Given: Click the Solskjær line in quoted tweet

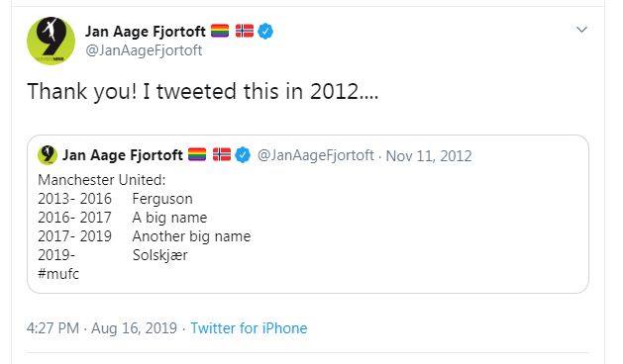Looking at the screenshot, I should coord(113,255).
